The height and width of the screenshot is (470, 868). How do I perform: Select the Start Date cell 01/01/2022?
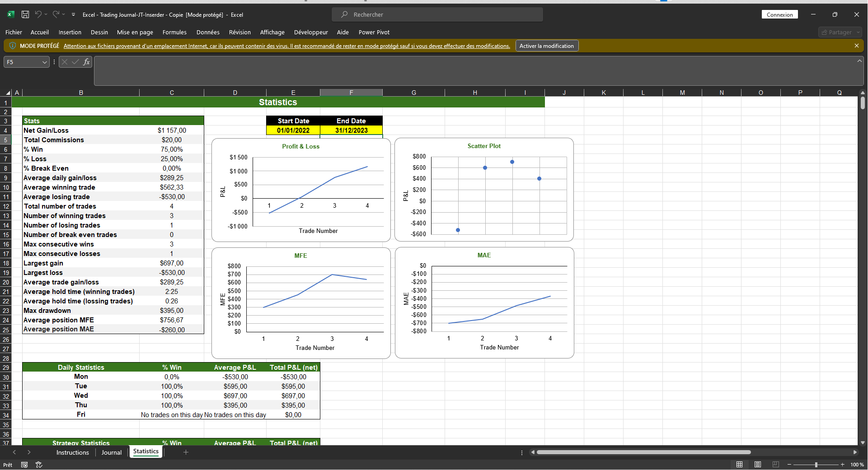(x=293, y=130)
